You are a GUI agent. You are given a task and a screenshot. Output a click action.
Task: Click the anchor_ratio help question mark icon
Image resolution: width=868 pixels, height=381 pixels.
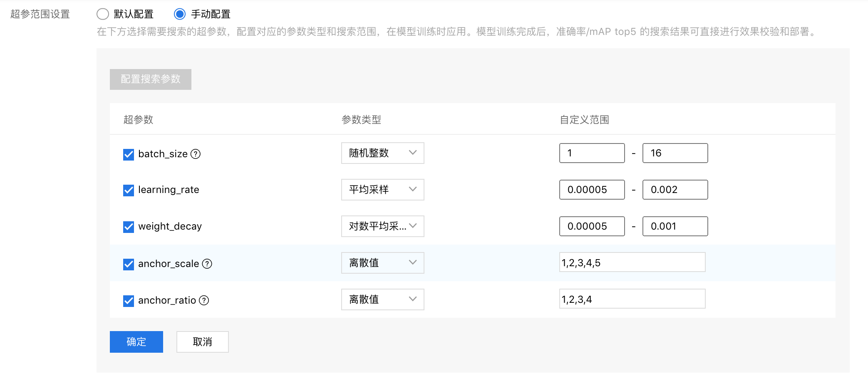[204, 300]
